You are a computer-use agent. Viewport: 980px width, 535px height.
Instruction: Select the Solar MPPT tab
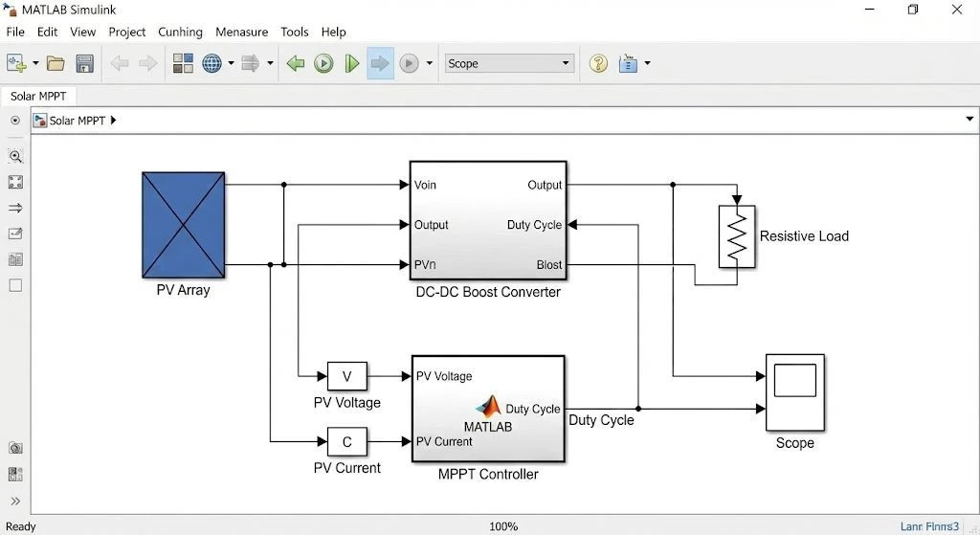(38, 97)
